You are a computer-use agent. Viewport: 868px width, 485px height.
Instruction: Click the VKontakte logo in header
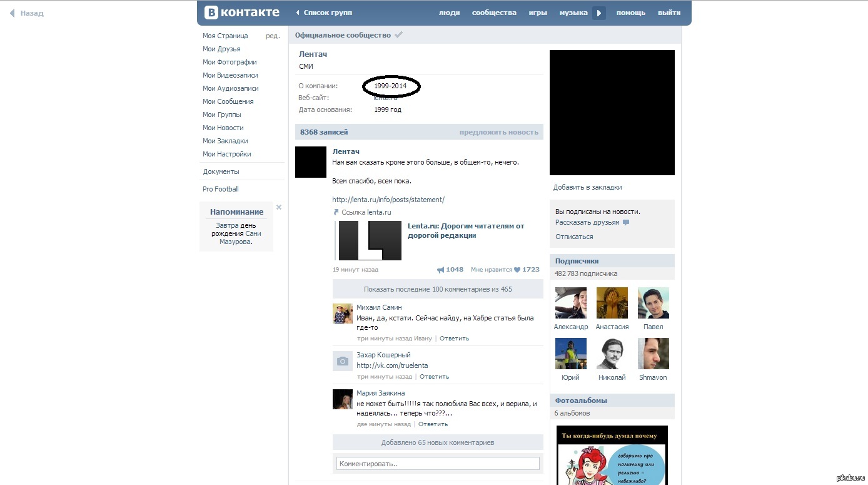(x=241, y=13)
